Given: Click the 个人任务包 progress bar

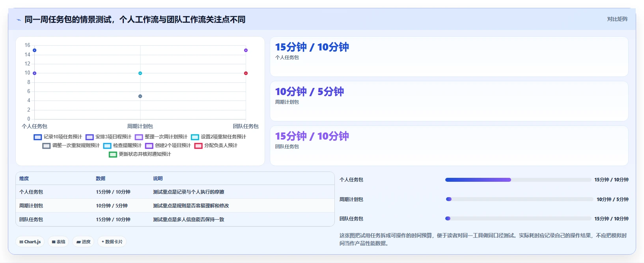Looking at the screenshot, I should click(x=518, y=180).
